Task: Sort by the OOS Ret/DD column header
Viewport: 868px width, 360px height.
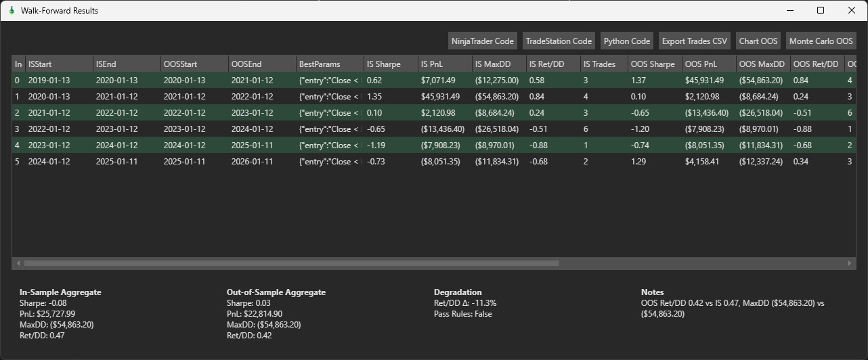Action: coord(817,64)
